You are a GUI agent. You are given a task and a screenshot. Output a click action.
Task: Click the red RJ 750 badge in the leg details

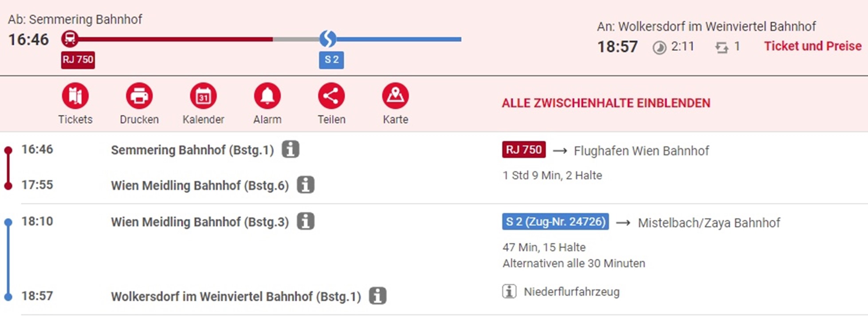524,150
